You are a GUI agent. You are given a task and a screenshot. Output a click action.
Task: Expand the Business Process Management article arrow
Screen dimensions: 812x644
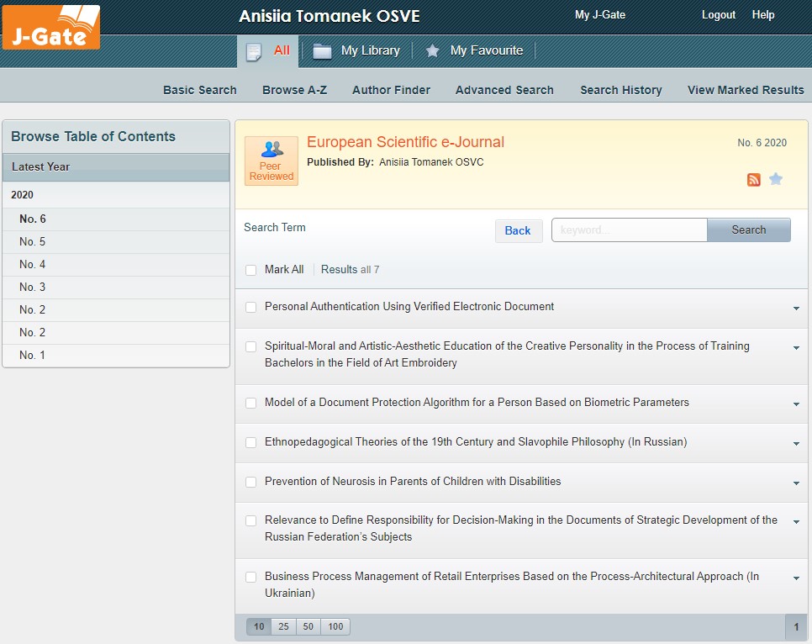coord(796,578)
